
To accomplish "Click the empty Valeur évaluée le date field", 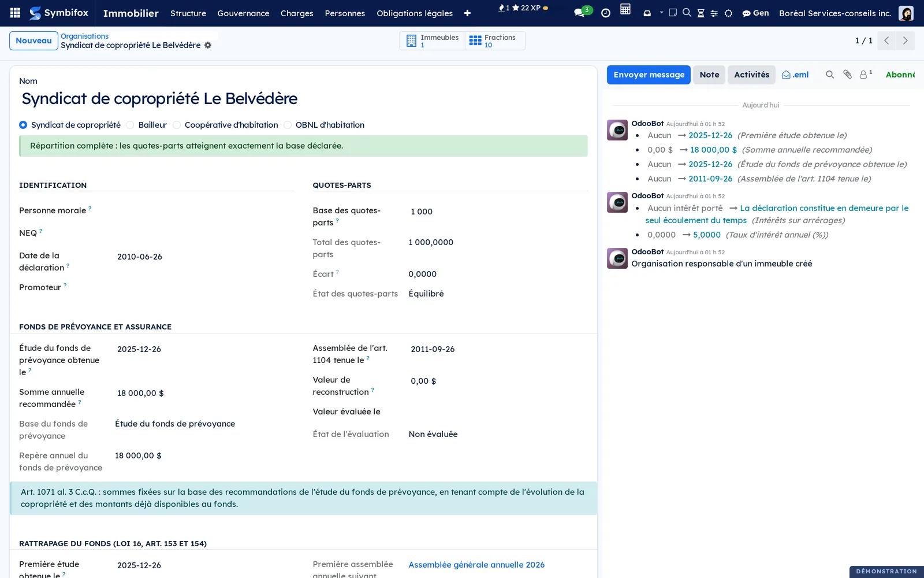I will tap(498, 413).
